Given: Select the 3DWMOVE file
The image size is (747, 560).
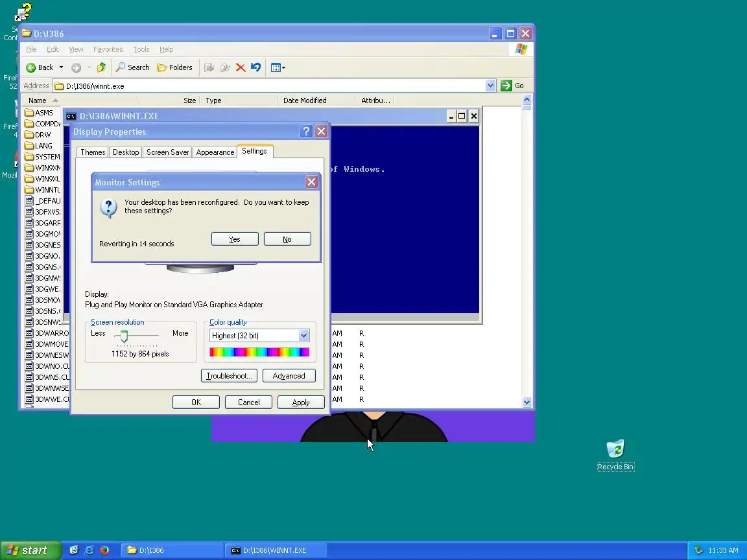Looking at the screenshot, I should [x=47, y=344].
